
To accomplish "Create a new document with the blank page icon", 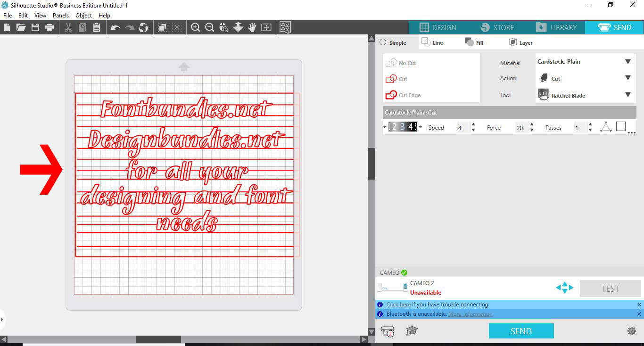I will 7,27.
